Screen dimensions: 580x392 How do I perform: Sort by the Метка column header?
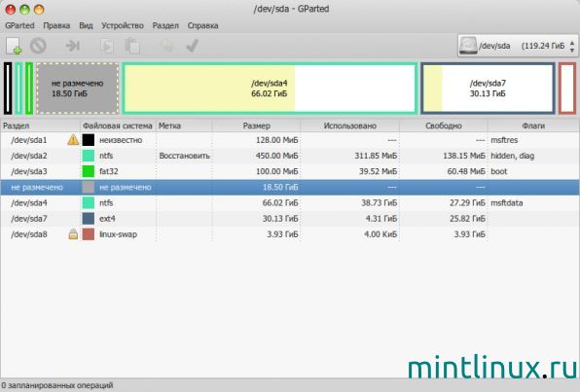(184, 125)
